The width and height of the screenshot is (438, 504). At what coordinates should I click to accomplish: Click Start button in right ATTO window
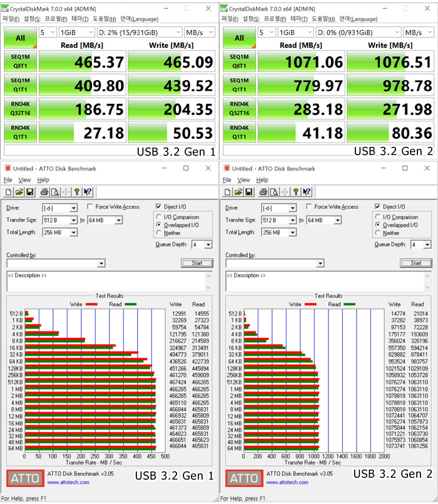coord(416,263)
